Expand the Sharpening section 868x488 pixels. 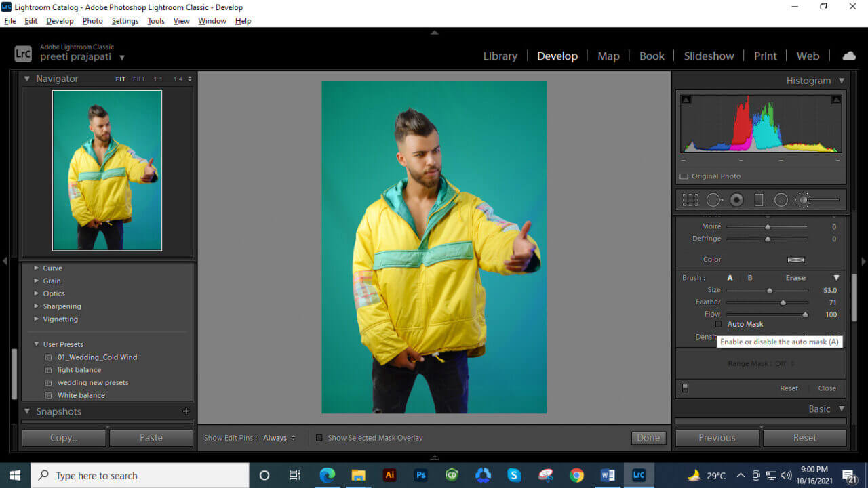(x=62, y=306)
